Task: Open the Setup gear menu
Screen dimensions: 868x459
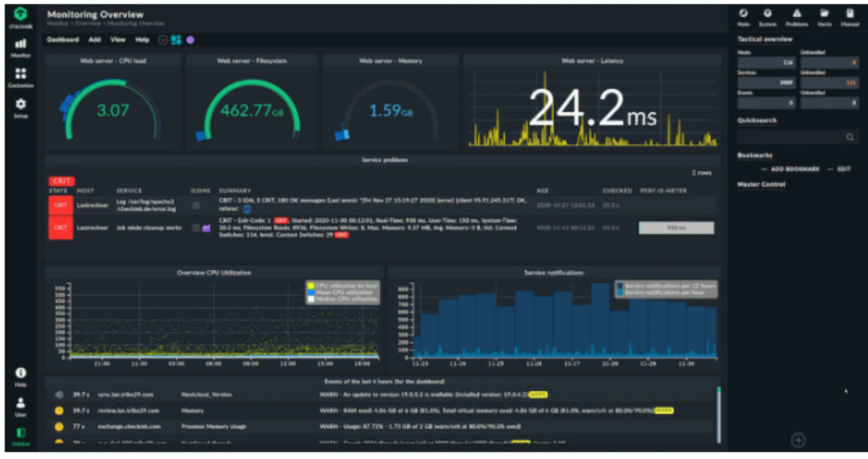Action: pyautogui.click(x=20, y=108)
